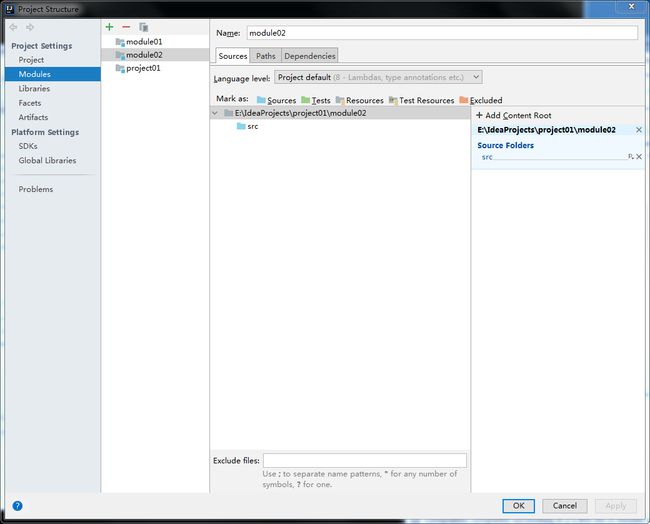The width and height of the screenshot is (650, 524).
Task: Collapse the E:\IdeaProjects\project01\module02 tree node
Action: click(x=215, y=113)
